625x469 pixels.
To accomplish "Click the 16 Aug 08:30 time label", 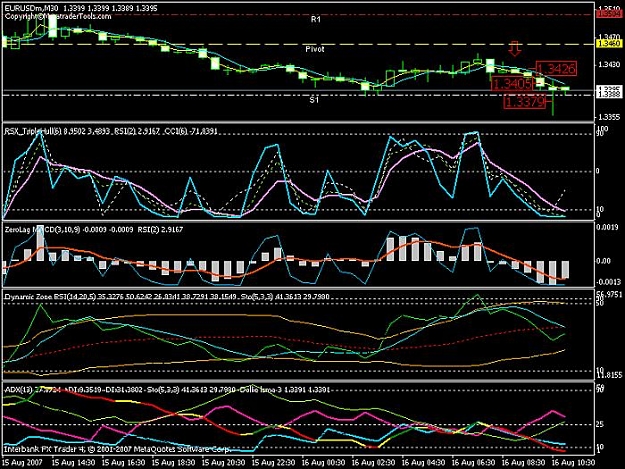I will coord(523,463).
